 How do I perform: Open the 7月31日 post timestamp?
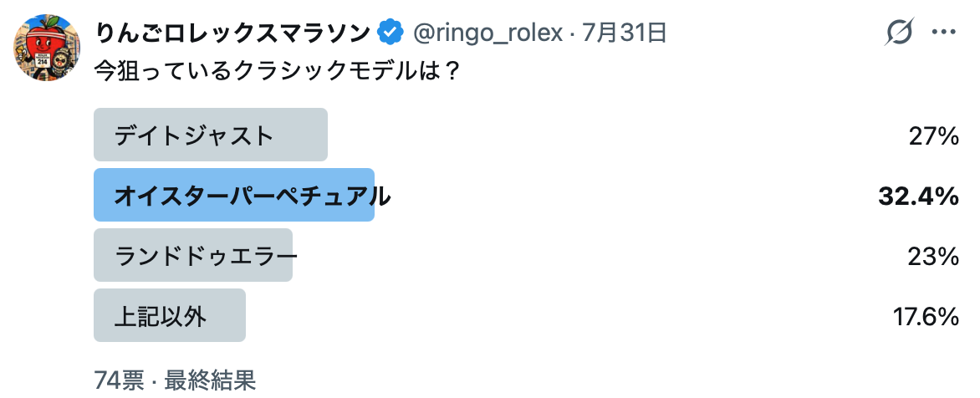[625, 33]
